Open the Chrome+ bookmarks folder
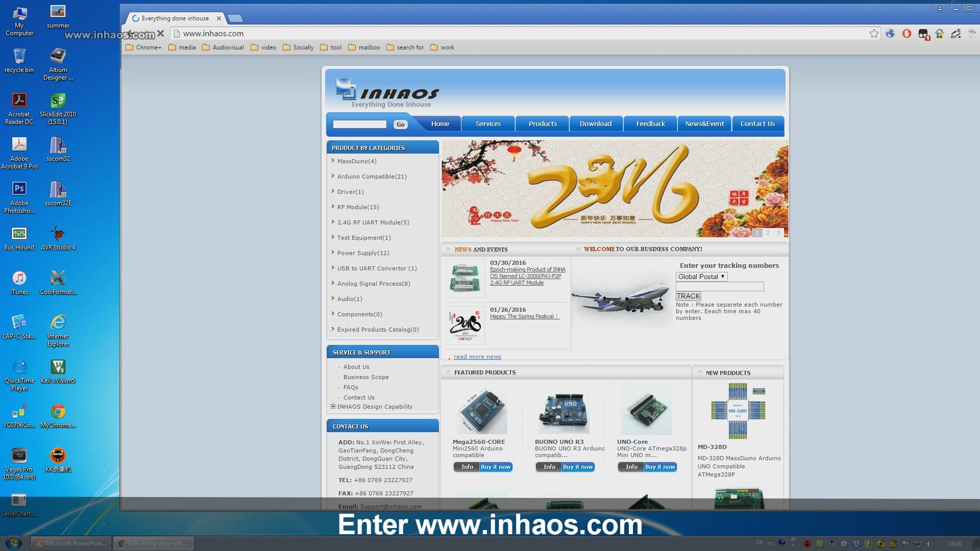Viewport: 980px width, 551px height. click(143, 47)
